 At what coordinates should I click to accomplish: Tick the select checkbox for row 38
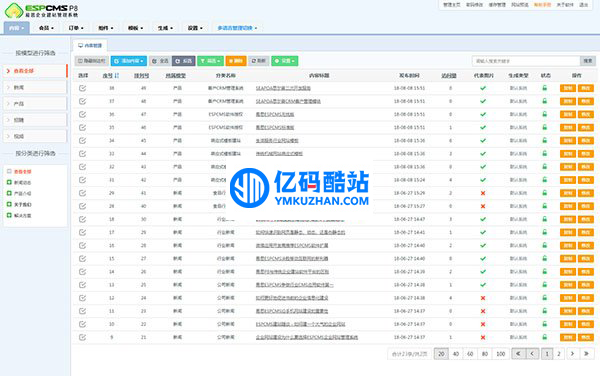82,88
